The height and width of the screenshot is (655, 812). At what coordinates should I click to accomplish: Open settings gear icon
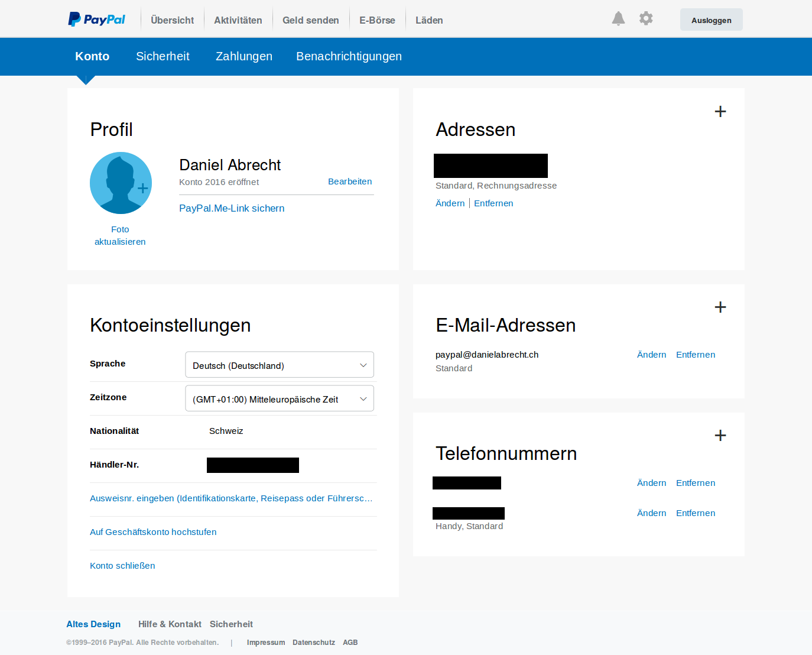(x=646, y=18)
